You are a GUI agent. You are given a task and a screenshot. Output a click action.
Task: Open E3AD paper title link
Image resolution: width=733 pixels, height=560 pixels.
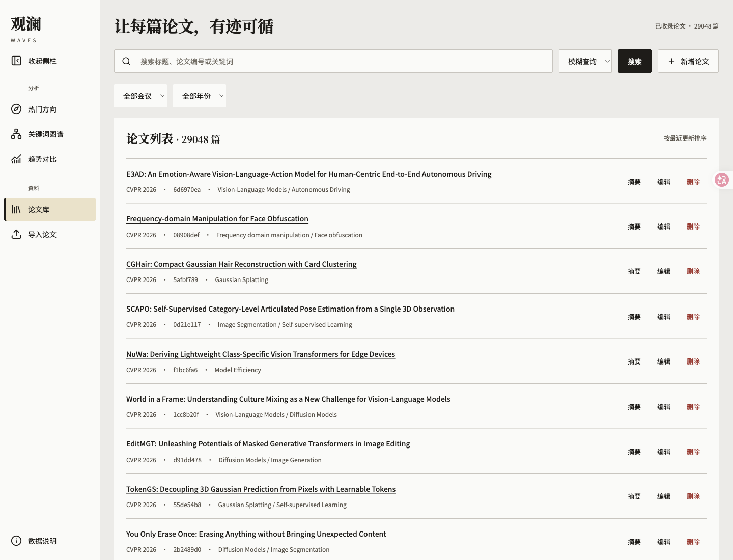[309, 174]
